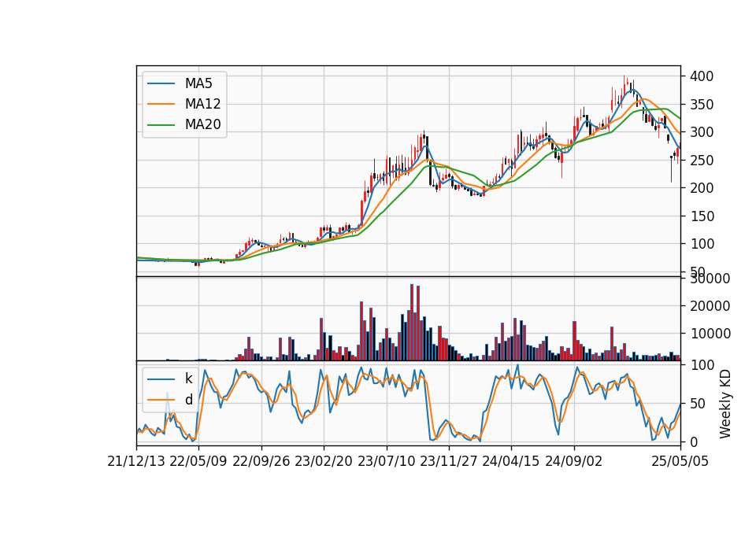Click the orange MA12 legend line sample
This screenshot has height=543, width=756.
pyautogui.click(x=161, y=104)
